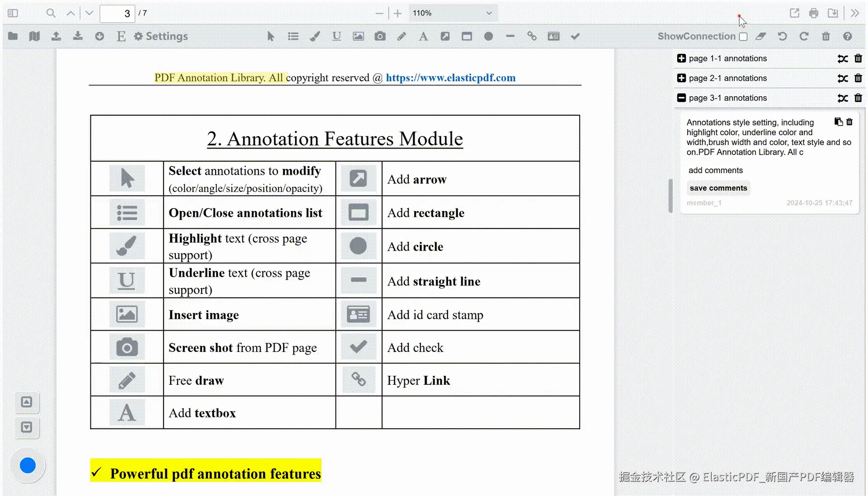Select the highlight brush tool in toolbar
The image size is (868, 496).
[315, 36]
